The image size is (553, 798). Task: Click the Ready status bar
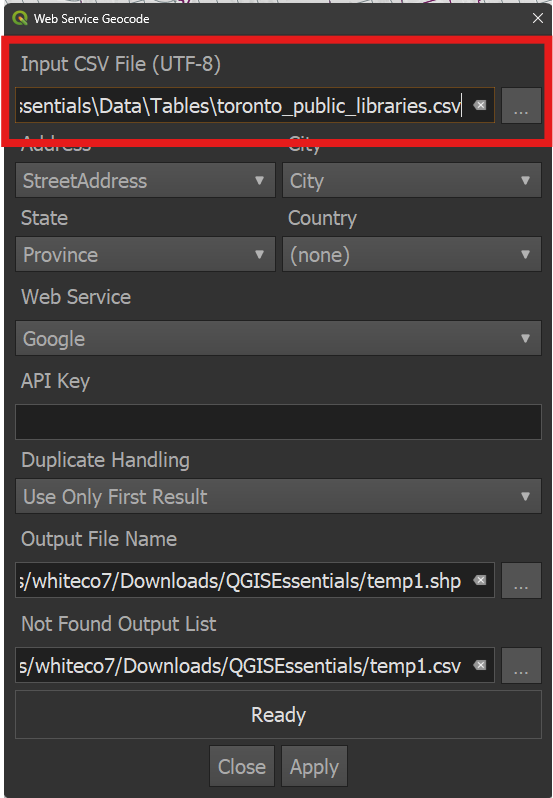[x=278, y=715]
